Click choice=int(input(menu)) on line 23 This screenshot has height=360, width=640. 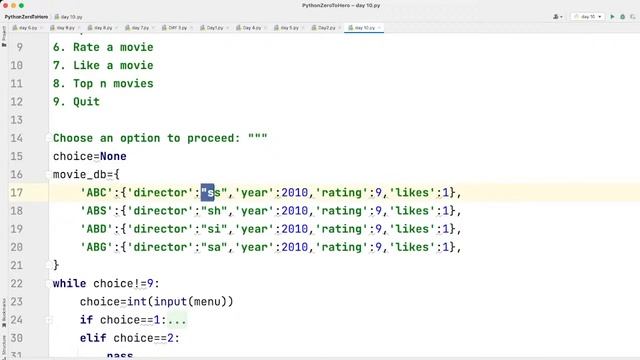157,302
